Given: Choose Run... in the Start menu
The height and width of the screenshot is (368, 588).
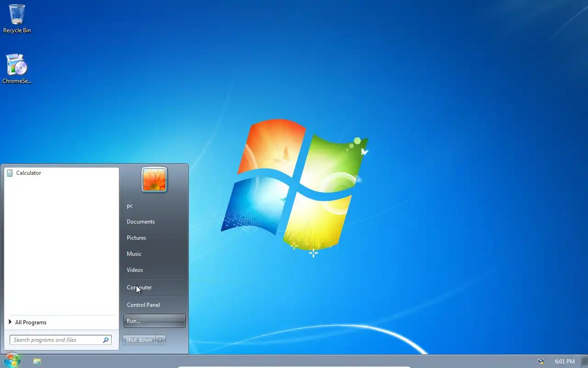Looking at the screenshot, I should (154, 321).
